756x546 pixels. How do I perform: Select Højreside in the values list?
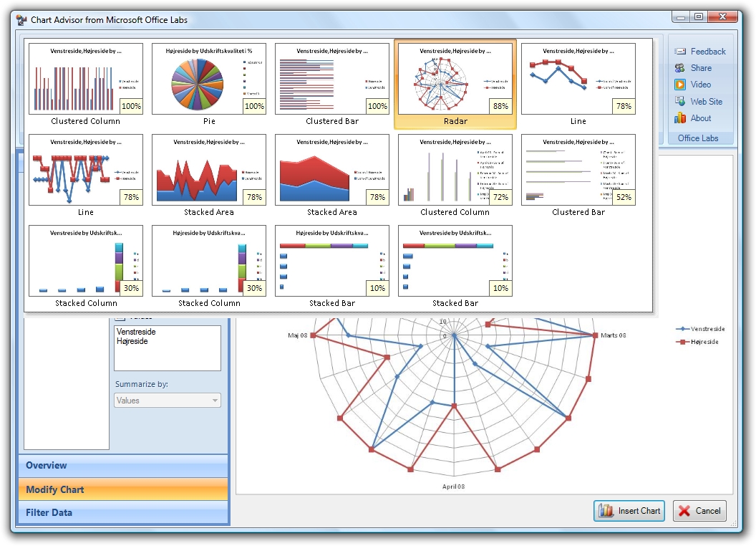(x=132, y=341)
